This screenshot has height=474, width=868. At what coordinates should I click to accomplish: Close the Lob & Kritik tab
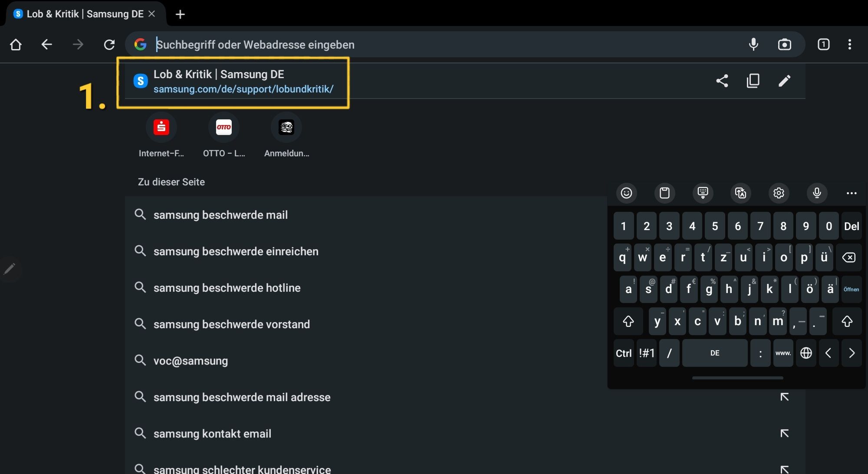[152, 14]
